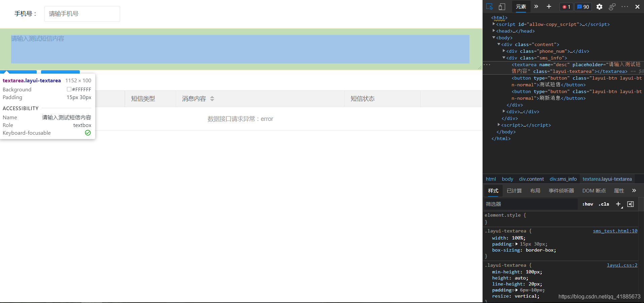
Task: Add a new style rule plus icon
Action: tap(618, 204)
